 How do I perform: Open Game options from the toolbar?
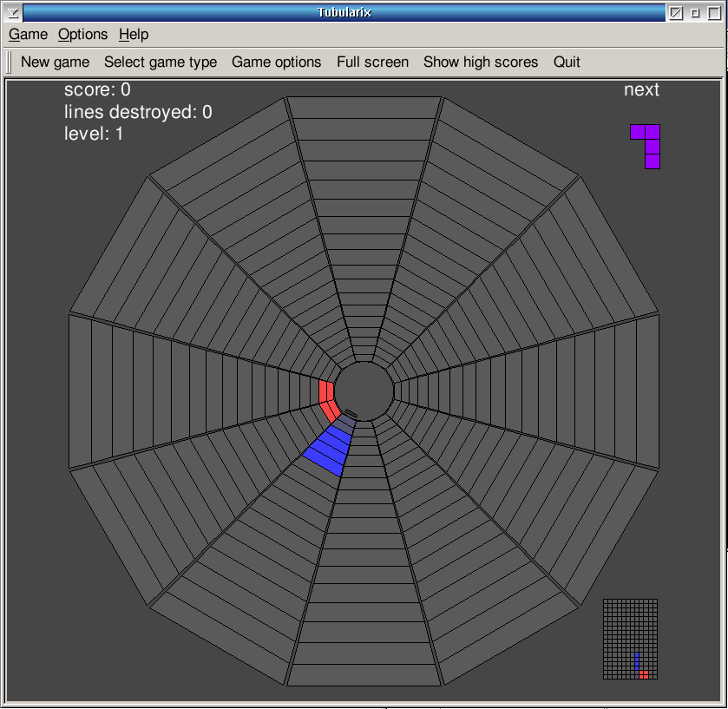[276, 62]
